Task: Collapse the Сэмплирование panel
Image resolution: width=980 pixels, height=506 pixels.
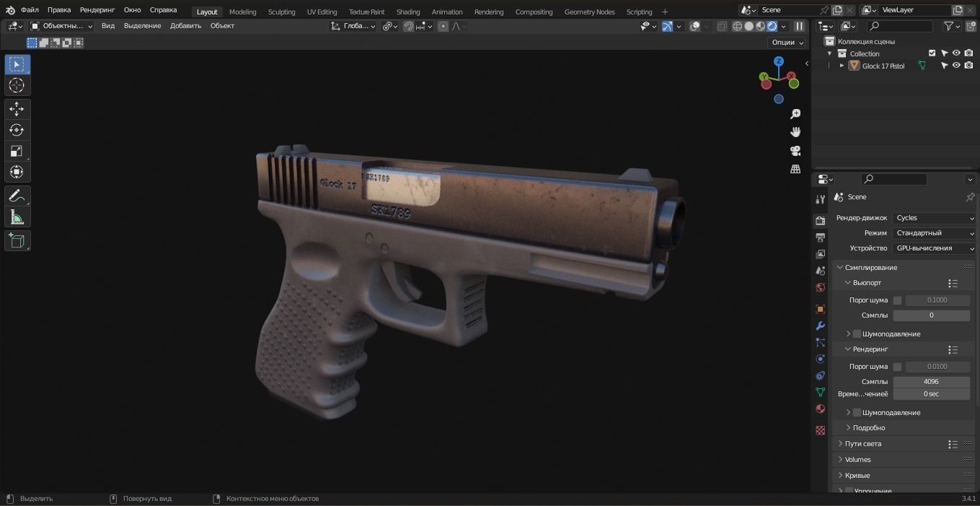Action: click(x=871, y=268)
